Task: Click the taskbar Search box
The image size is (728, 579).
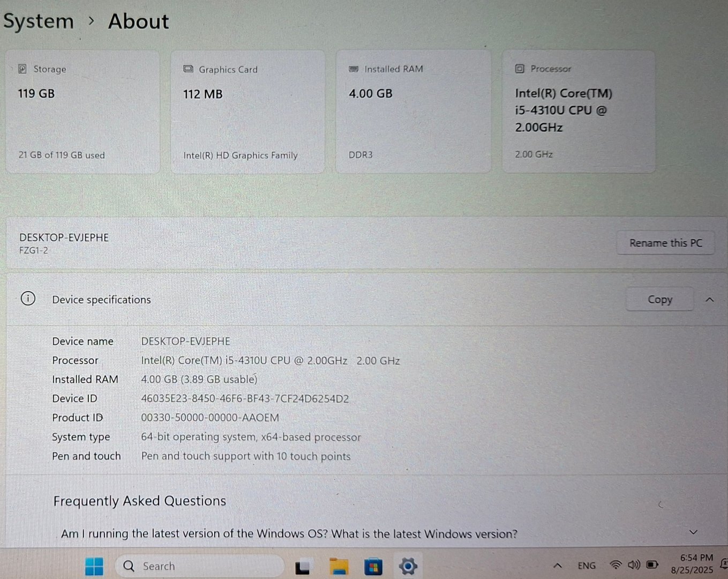Action: tap(200, 566)
